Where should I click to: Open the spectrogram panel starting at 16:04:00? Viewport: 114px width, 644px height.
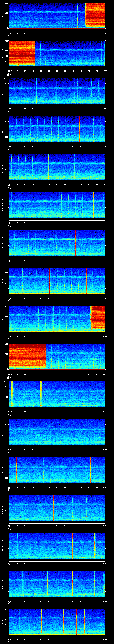click(57, 129)
